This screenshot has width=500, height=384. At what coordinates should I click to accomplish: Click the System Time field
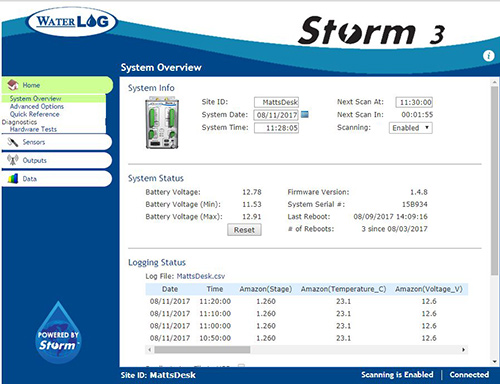276,128
